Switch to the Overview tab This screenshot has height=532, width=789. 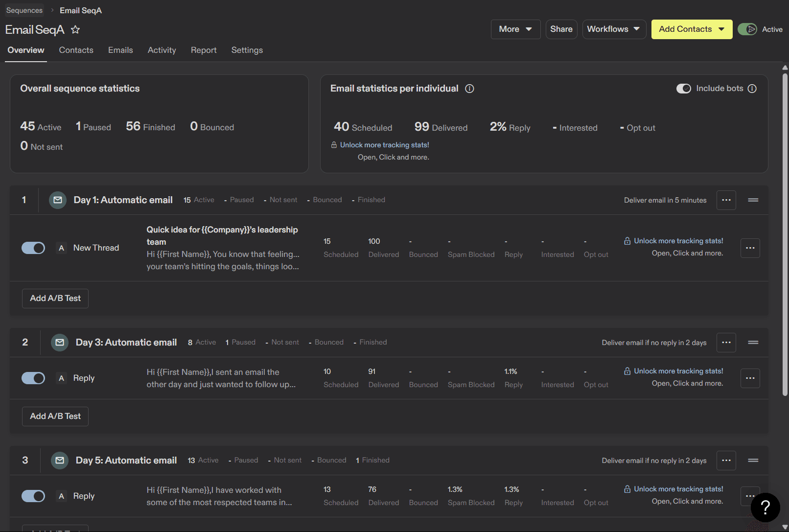(26, 50)
